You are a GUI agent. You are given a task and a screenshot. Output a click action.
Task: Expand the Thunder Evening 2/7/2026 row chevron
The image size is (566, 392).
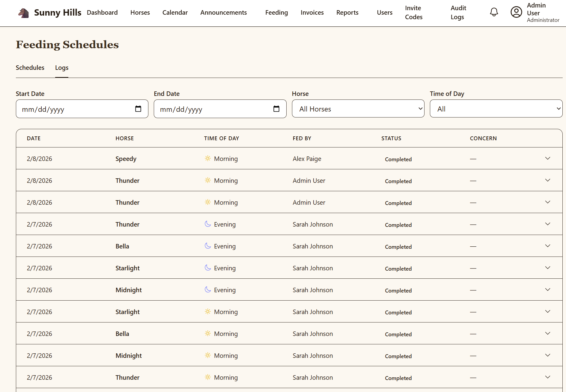pos(548,224)
